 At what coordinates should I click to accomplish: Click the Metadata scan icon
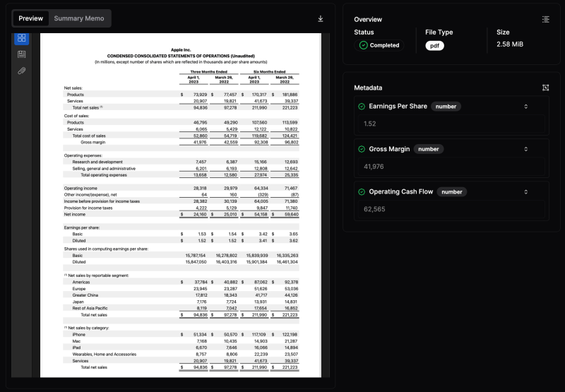(x=545, y=88)
